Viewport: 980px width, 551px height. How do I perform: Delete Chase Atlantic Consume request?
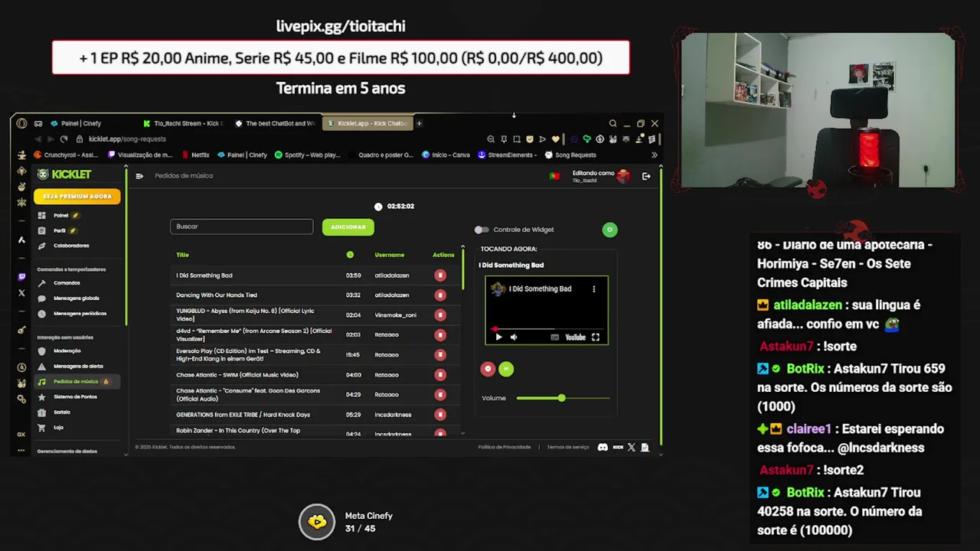click(440, 395)
